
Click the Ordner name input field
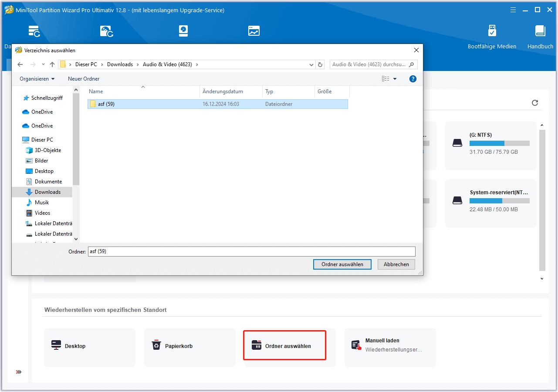click(x=251, y=251)
